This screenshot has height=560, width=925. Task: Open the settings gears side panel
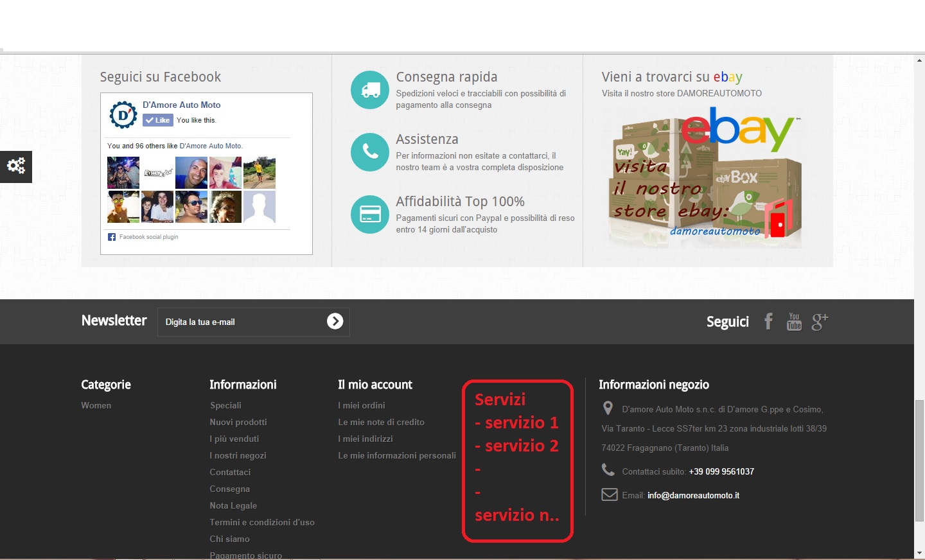point(16,166)
